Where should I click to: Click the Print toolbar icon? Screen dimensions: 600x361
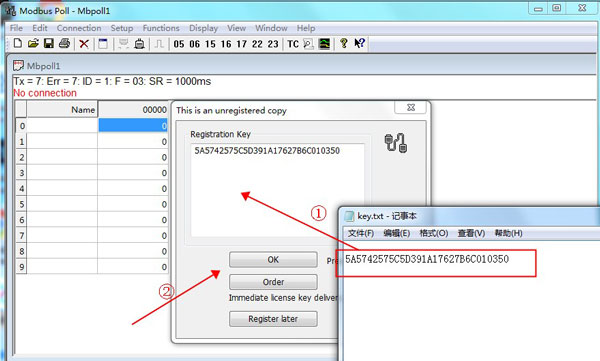pos(64,43)
